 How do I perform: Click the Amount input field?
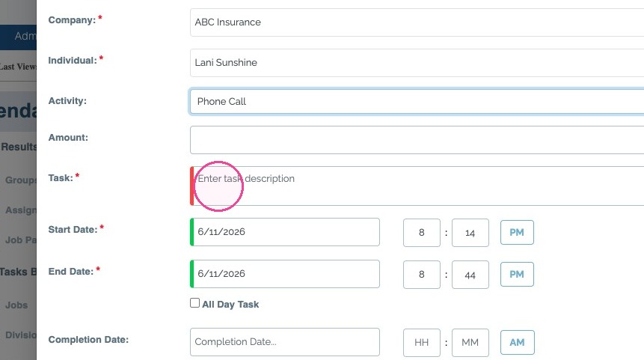tap(417, 140)
